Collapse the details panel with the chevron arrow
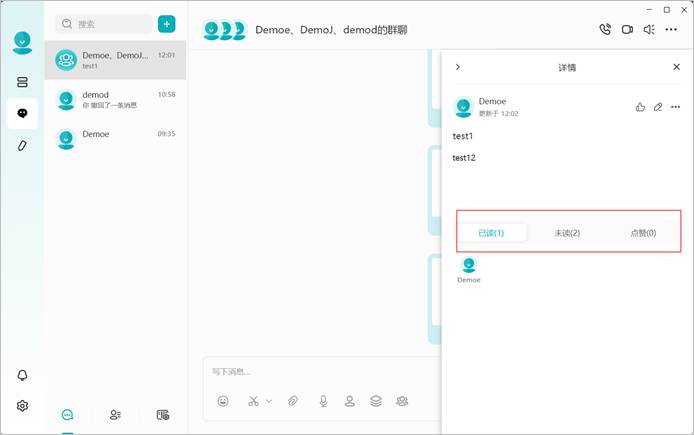Viewport: 694px width, 435px height. click(458, 67)
